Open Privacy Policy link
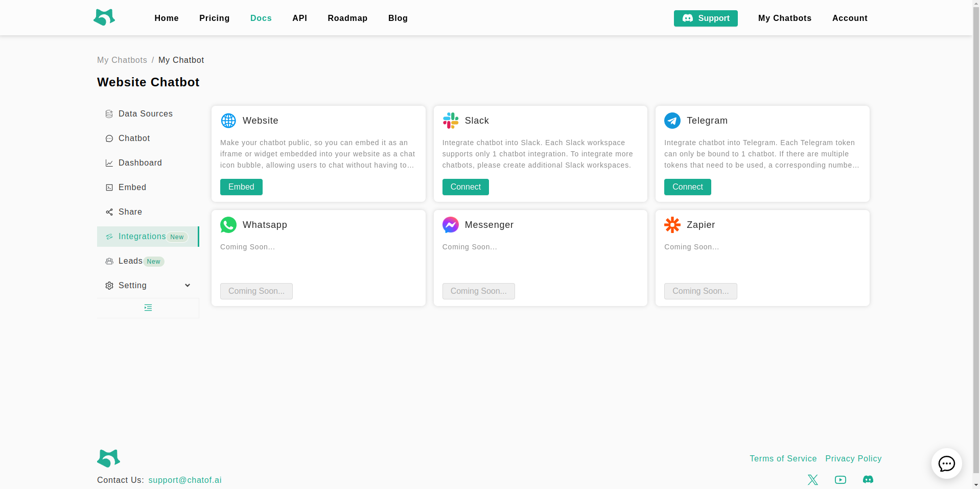This screenshot has height=489, width=980. [853, 459]
